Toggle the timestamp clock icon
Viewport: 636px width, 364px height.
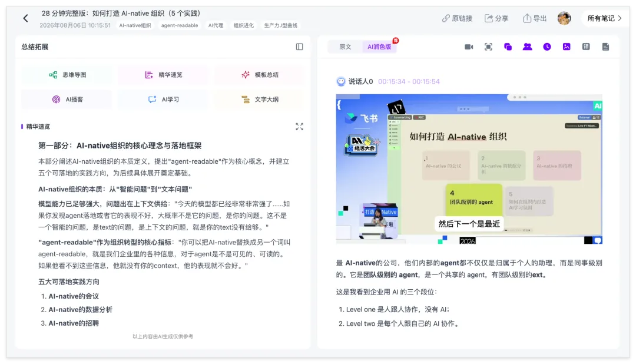point(546,47)
